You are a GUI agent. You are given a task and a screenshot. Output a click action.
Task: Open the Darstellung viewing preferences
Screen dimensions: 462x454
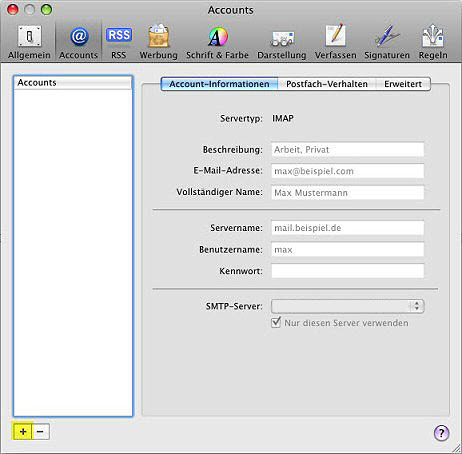(x=282, y=41)
